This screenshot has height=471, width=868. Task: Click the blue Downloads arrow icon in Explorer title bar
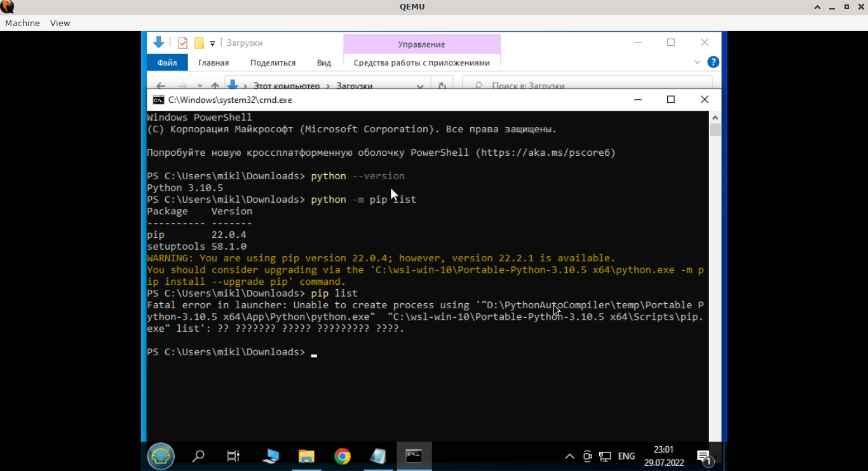159,43
